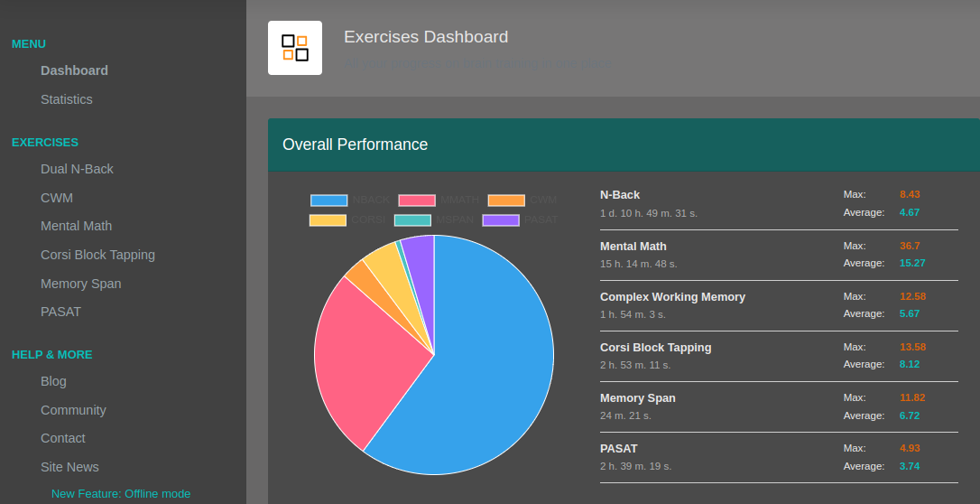Open the Dashboard menu item

click(x=74, y=70)
